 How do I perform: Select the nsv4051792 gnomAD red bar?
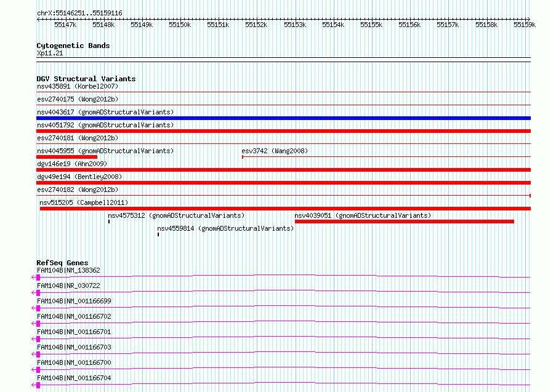tap(283, 131)
